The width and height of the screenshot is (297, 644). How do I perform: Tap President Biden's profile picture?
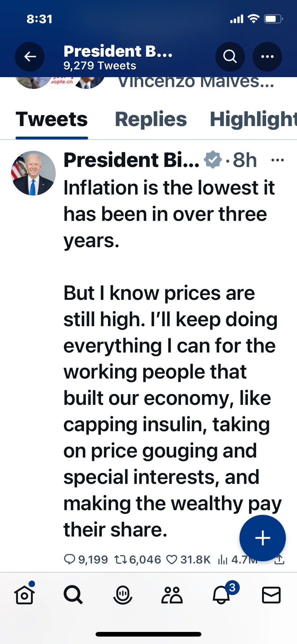point(33,173)
